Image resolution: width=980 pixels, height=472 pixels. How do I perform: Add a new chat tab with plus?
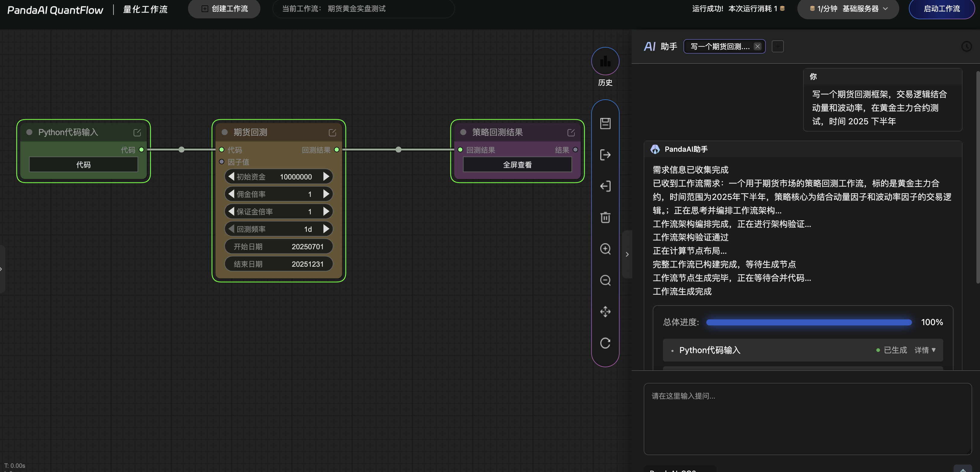pos(777,46)
